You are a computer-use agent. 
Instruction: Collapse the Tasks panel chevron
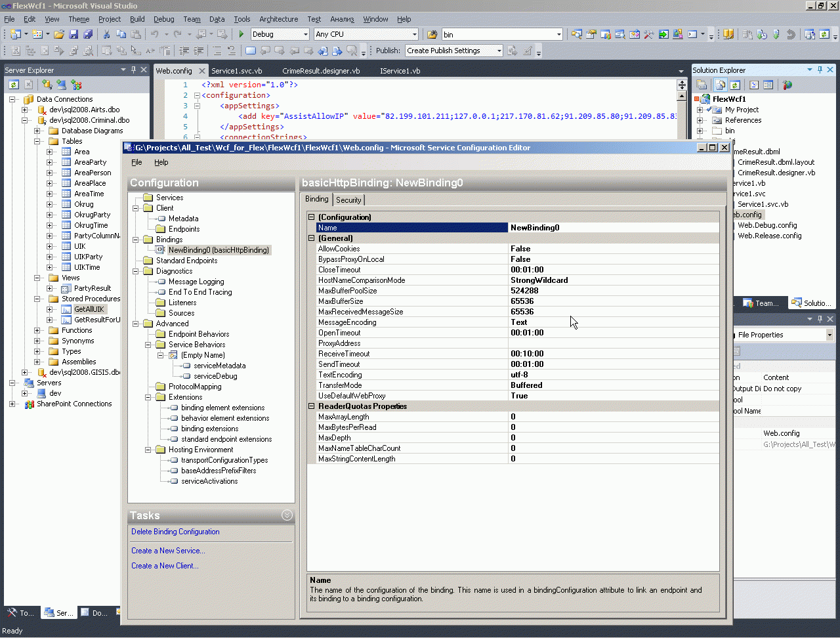(287, 515)
